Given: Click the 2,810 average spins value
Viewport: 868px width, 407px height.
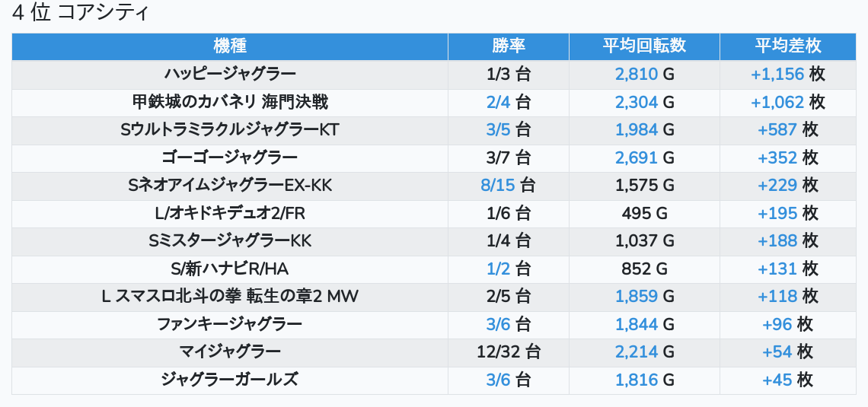Looking at the screenshot, I should (636, 75).
